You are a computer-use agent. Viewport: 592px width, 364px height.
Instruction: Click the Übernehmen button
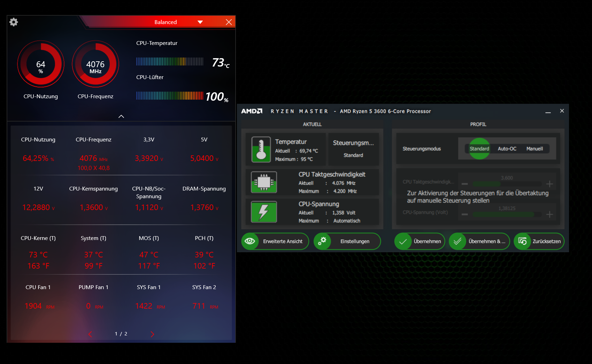(x=420, y=241)
